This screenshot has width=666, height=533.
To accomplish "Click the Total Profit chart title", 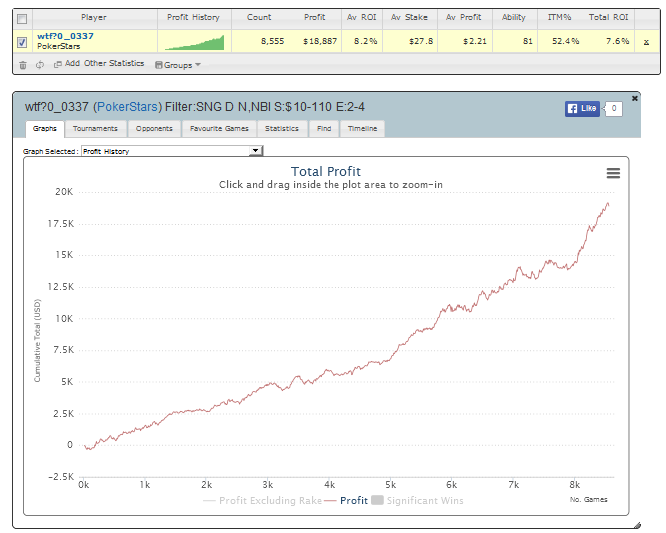I will [x=326, y=172].
